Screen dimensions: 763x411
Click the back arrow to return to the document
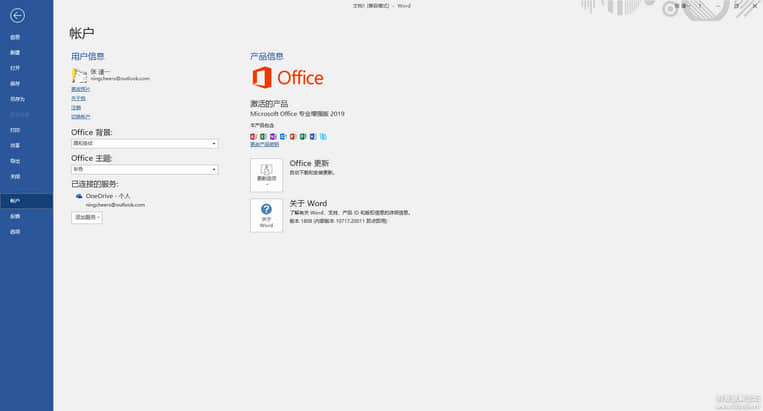(17, 16)
